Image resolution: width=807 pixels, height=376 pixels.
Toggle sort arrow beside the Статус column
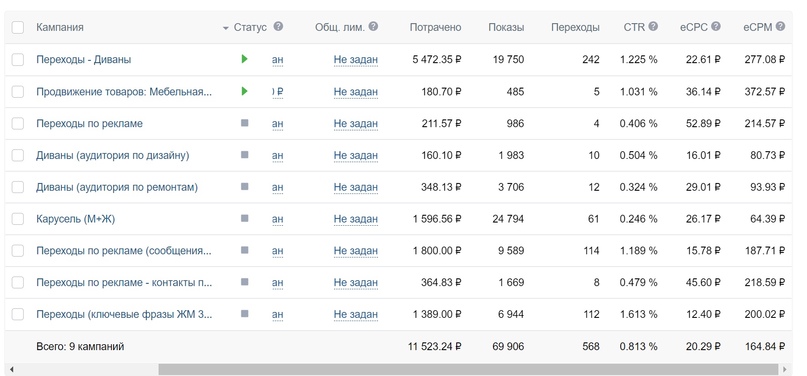[225, 28]
